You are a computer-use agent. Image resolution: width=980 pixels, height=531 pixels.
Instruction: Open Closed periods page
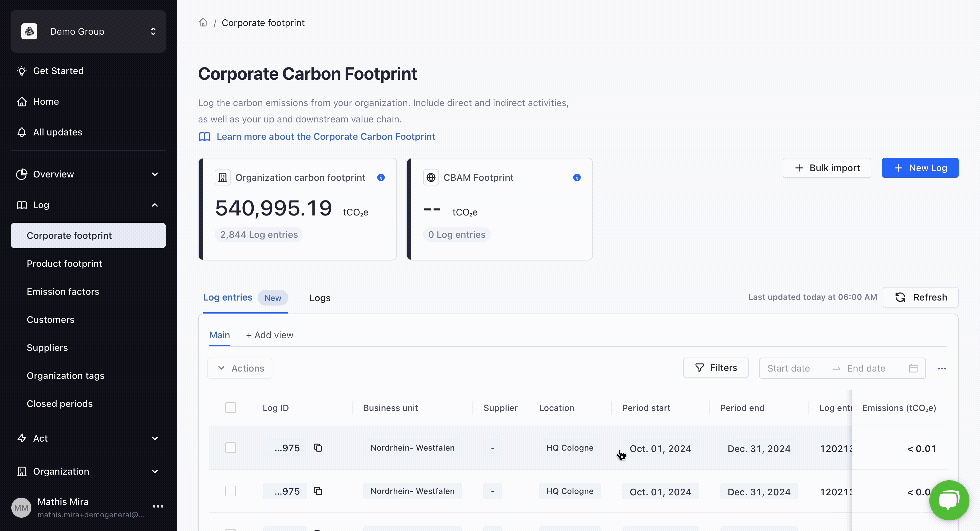pos(60,404)
